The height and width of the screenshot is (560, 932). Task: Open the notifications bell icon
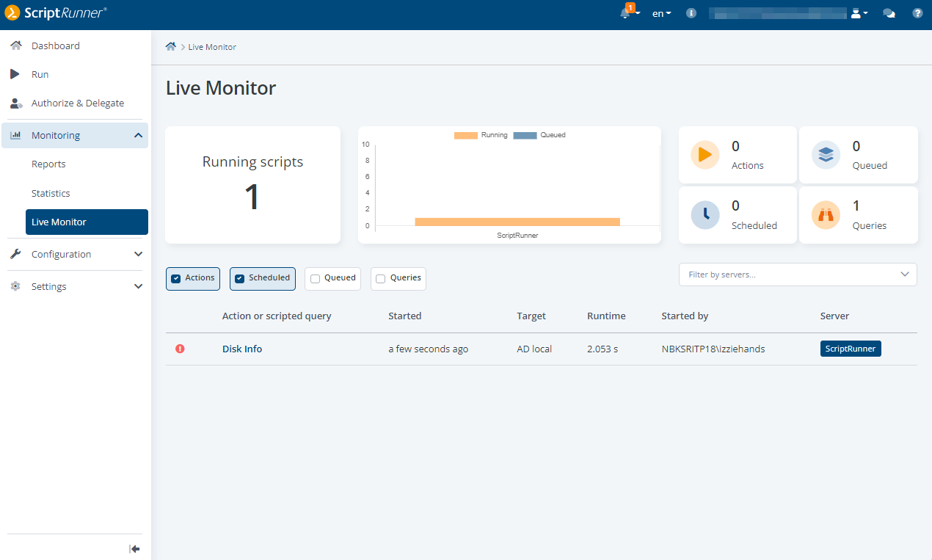pyautogui.click(x=625, y=13)
